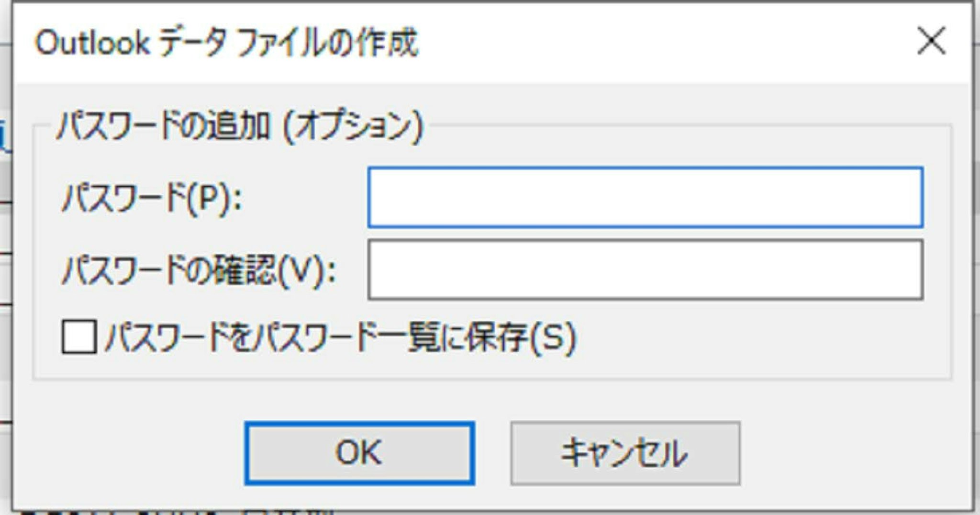Close the Outlook data file dialog
Image resolution: width=980 pixels, height=515 pixels.
click(x=931, y=41)
